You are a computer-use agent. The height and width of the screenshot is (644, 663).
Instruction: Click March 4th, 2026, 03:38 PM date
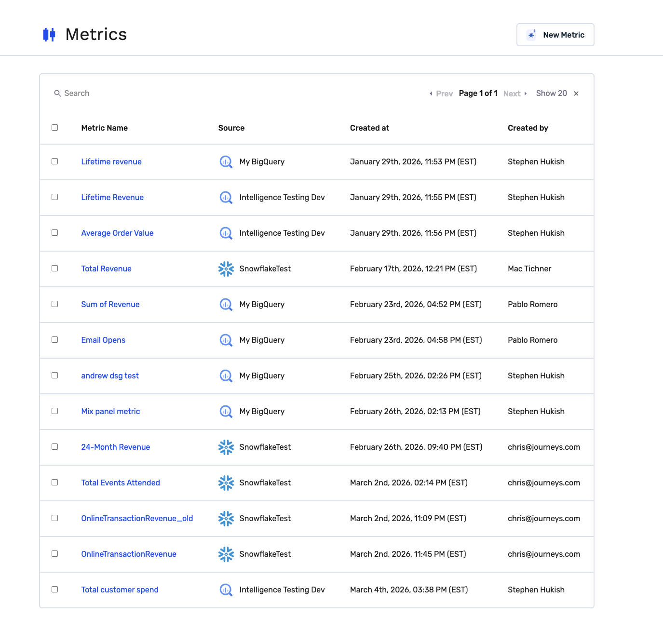click(x=409, y=590)
